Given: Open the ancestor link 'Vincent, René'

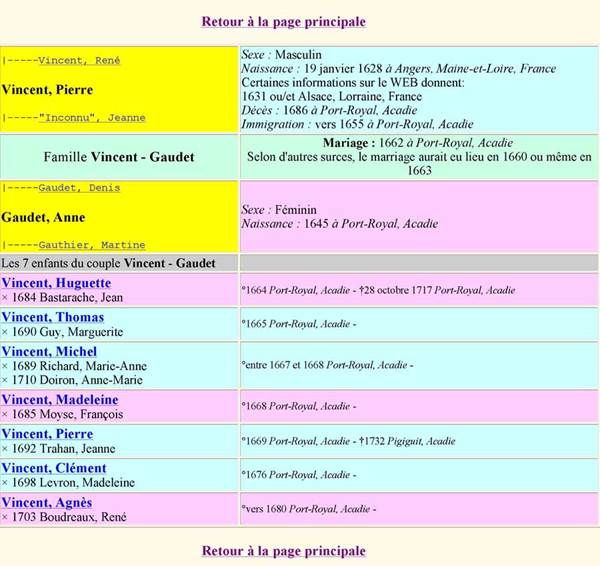Looking at the screenshot, I should (x=79, y=60).
